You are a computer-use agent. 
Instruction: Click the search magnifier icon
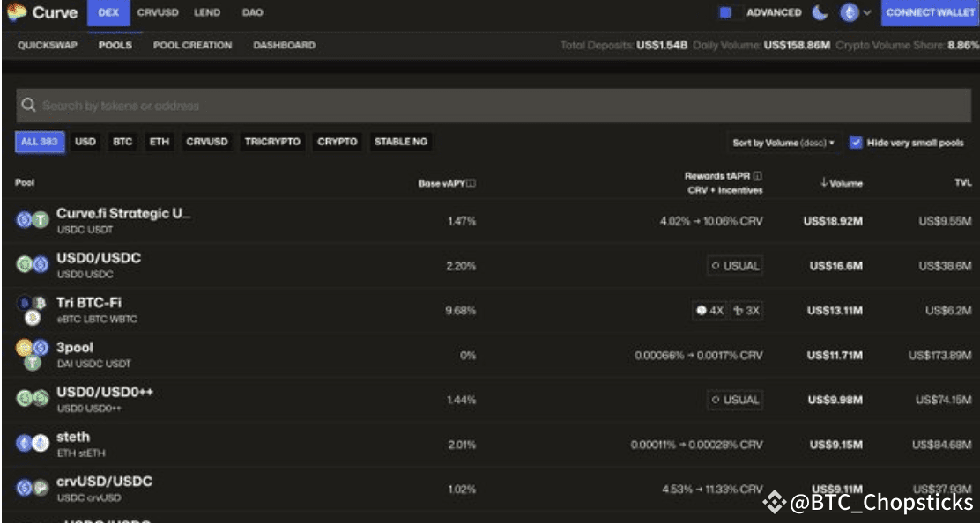click(x=28, y=105)
